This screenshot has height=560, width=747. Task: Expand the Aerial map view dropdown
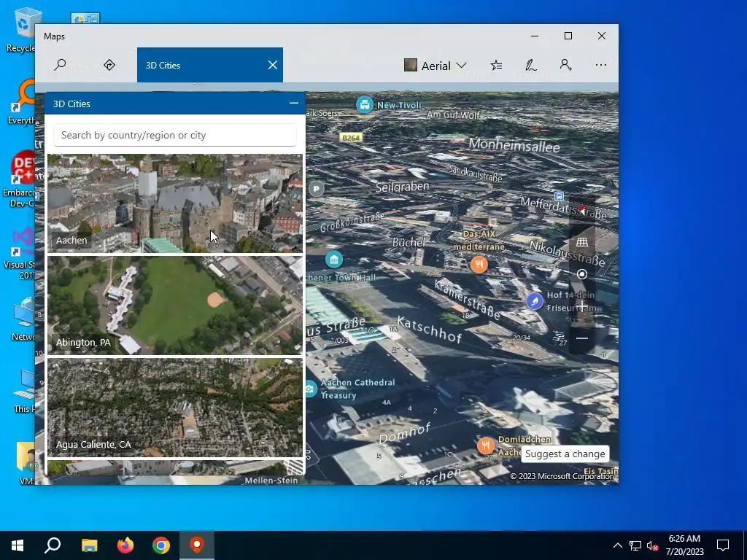pos(436,65)
